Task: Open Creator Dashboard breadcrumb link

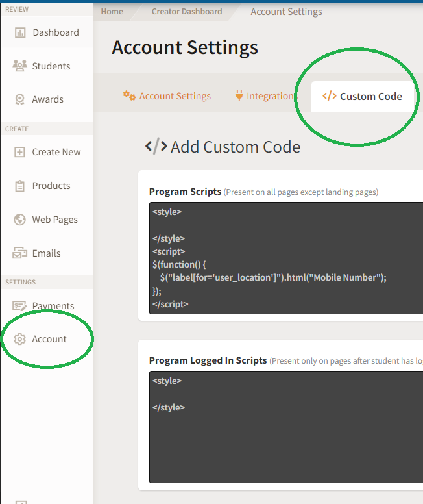Action: [187, 12]
